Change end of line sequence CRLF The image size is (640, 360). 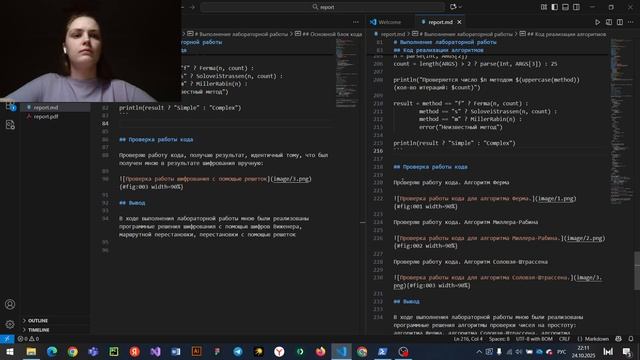pyautogui.click(x=564, y=339)
